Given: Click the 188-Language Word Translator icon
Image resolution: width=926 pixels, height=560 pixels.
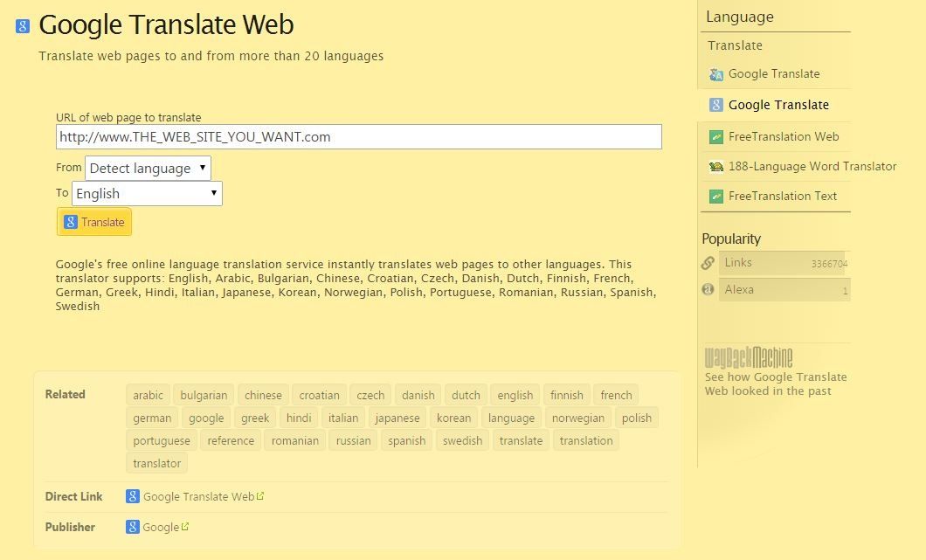Looking at the screenshot, I should coord(716,167).
